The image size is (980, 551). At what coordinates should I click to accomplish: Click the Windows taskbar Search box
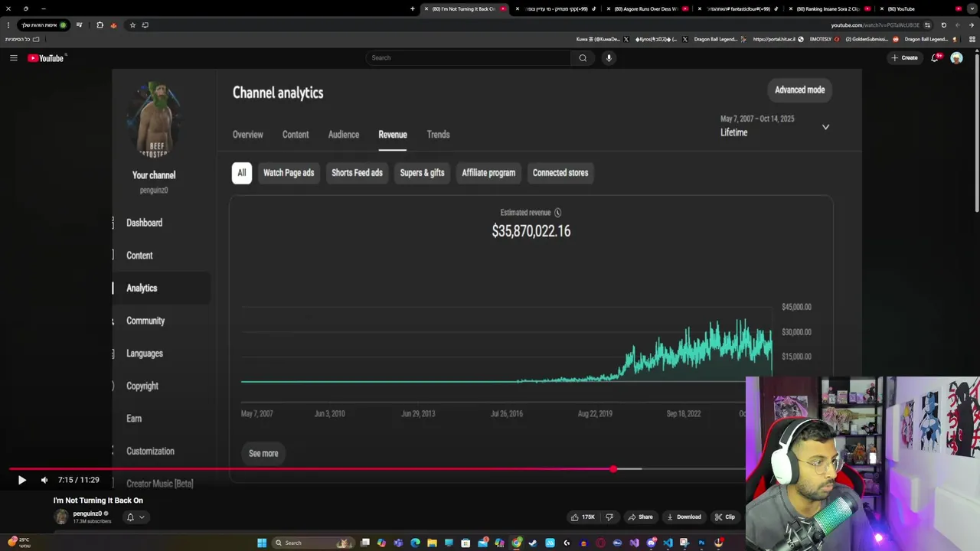(x=314, y=543)
